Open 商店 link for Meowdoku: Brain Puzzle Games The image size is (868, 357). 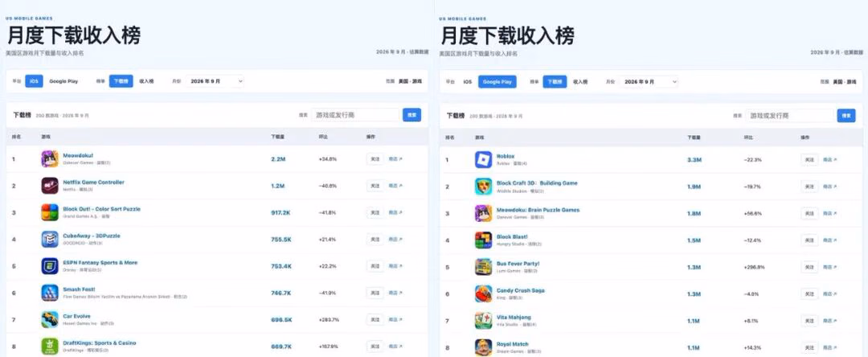tap(829, 213)
